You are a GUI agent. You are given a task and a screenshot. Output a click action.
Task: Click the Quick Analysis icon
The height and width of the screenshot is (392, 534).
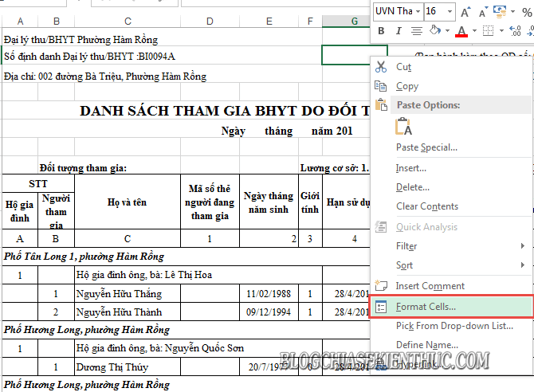380,226
